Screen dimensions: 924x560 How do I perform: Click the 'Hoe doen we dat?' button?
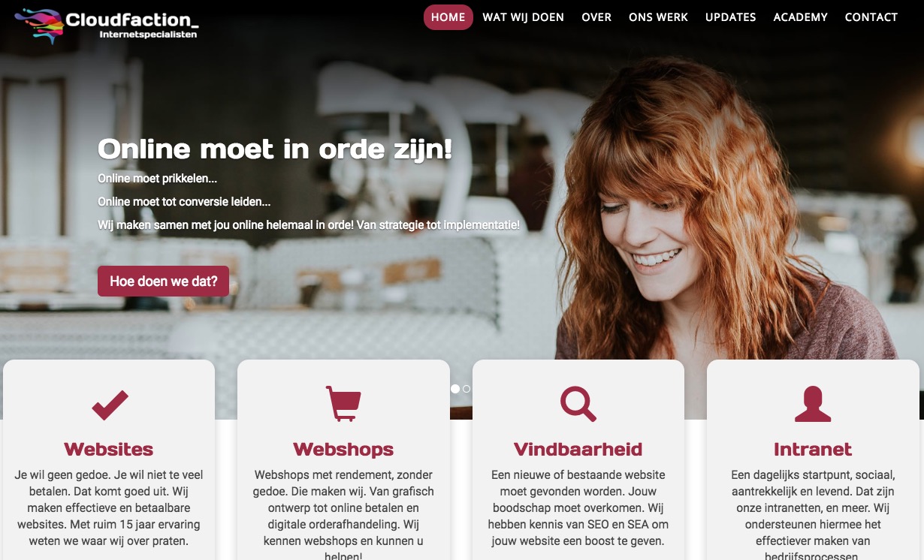click(x=163, y=282)
